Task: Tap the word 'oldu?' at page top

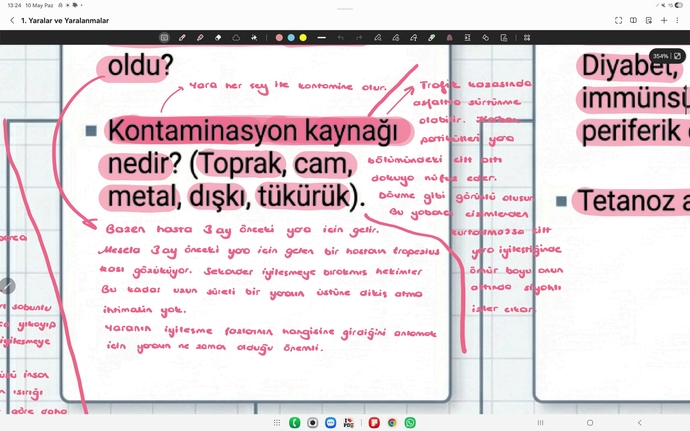Action: (140, 66)
